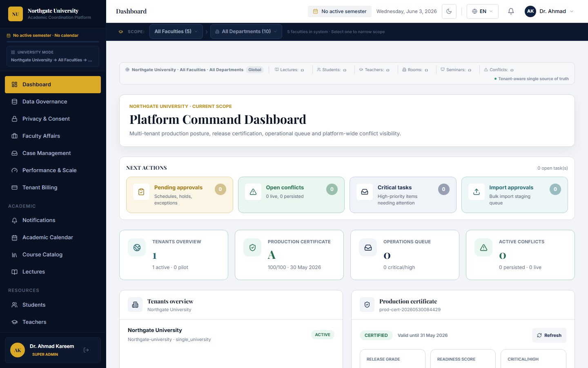Open the EN language dropdown
Image resolution: width=588 pixels, height=368 pixels.
pyautogui.click(x=482, y=11)
